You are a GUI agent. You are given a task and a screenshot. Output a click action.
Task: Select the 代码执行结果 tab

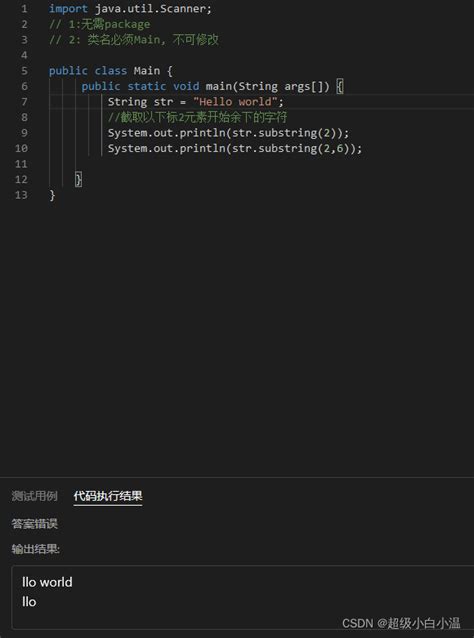tap(108, 496)
